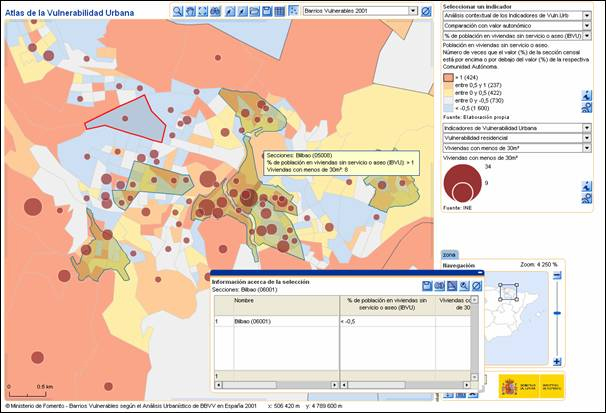Click upper person icon beside circle legend
This screenshot has width=606, height=413.
pos(587,186)
